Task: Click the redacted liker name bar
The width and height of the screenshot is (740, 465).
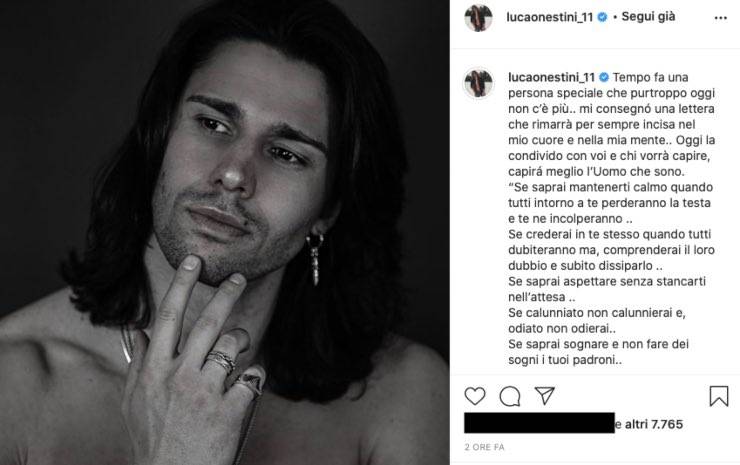Action: pos(539,423)
